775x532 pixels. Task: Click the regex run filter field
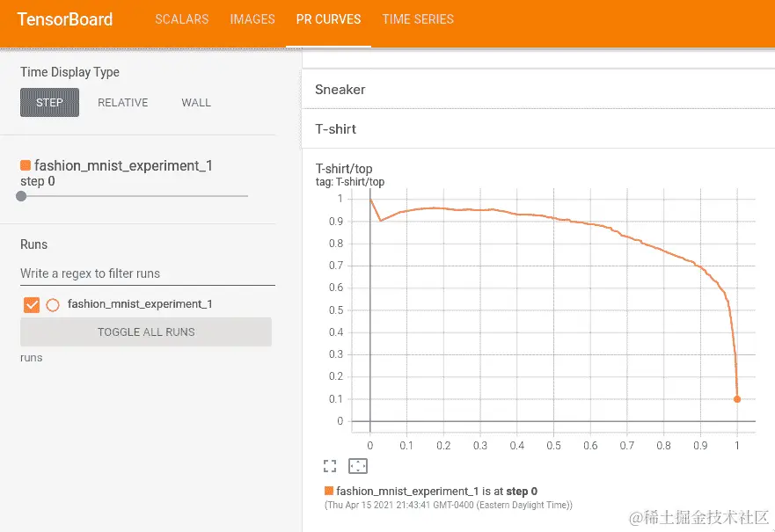pyautogui.click(x=146, y=273)
